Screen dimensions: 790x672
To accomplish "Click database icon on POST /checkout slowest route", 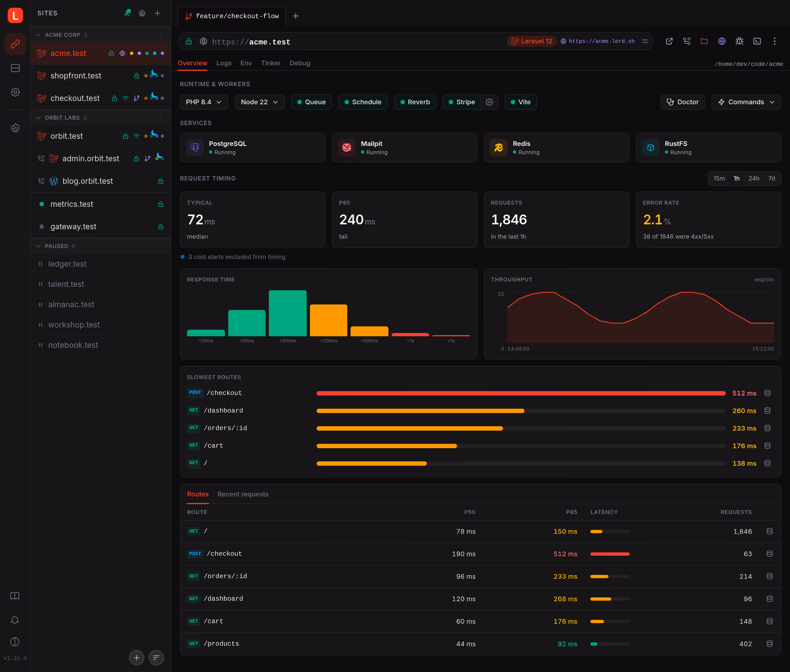I will click(768, 393).
